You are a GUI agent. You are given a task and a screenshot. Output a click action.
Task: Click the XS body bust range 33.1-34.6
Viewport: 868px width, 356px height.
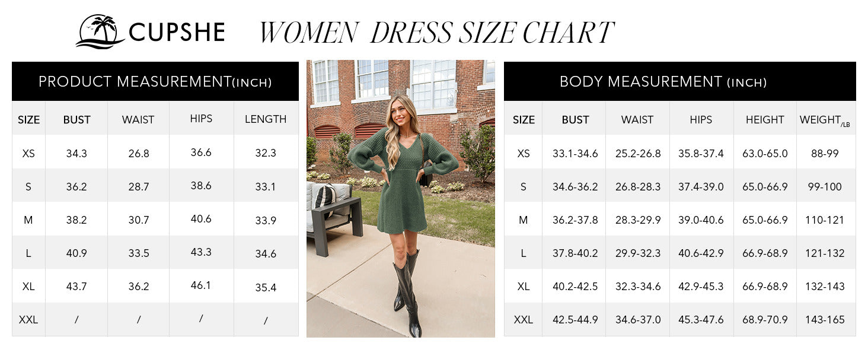click(x=575, y=154)
